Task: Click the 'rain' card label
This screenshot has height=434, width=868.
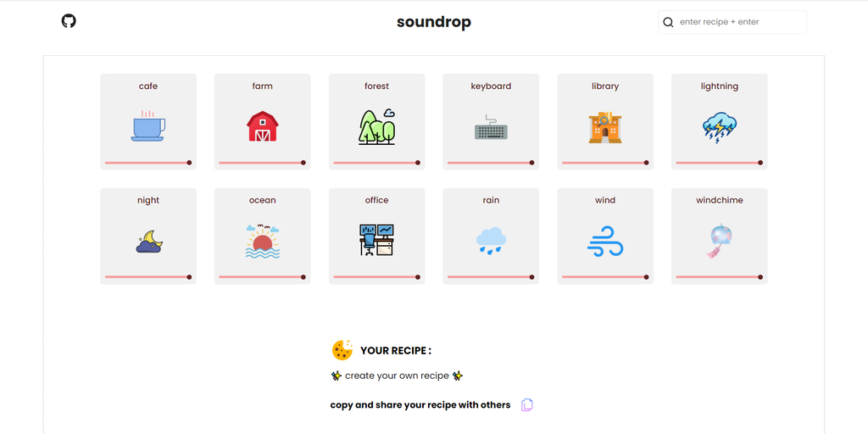Action: 491,200
